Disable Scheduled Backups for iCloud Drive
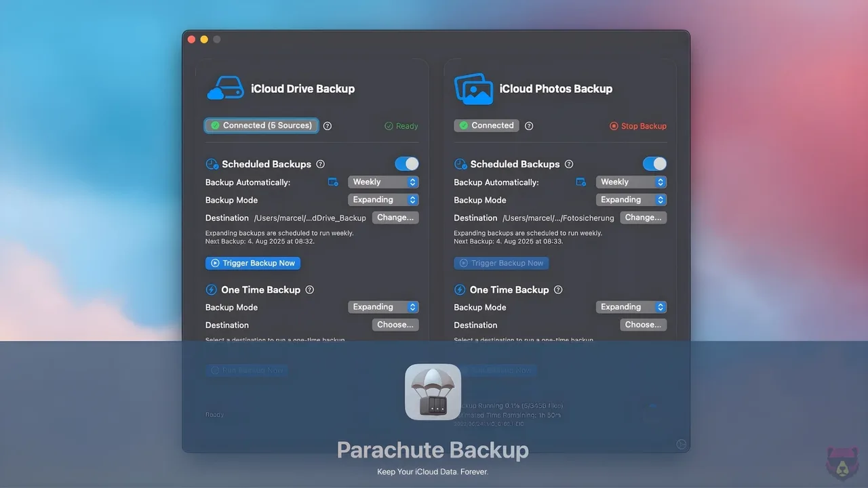Viewport: 868px width, 488px height. click(x=406, y=163)
